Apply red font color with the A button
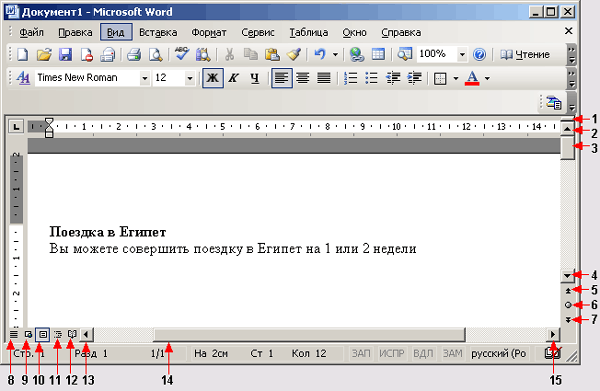Viewport: 600px width, 391px height. [x=472, y=78]
